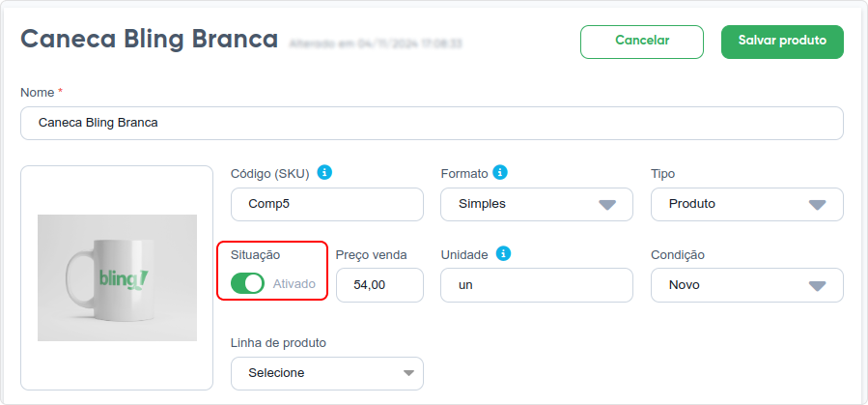The width and height of the screenshot is (868, 405).
Task: Click the info icon beside Código (SKU)
Action: [x=324, y=172]
